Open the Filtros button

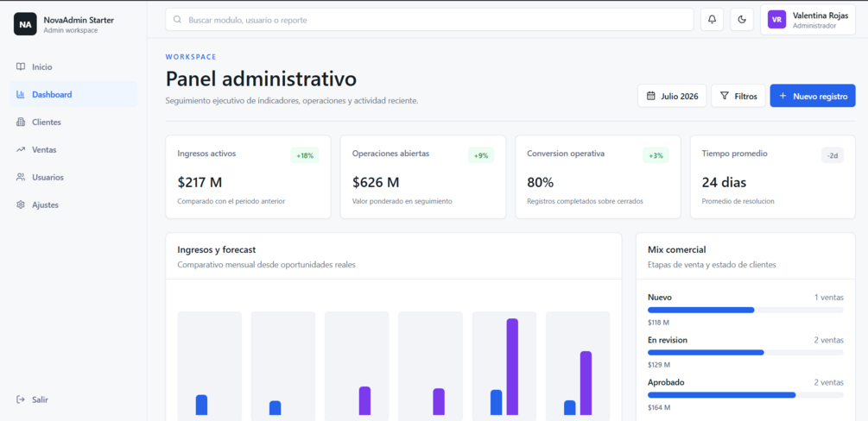pos(738,96)
